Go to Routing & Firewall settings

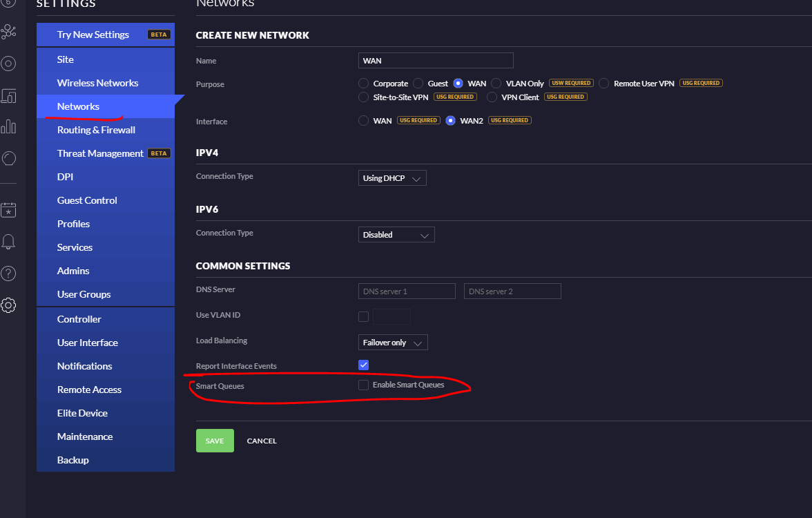point(96,130)
